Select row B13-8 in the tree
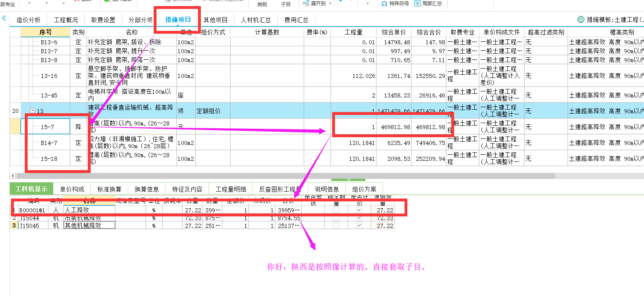This screenshot has width=644, height=296. click(49, 60)
